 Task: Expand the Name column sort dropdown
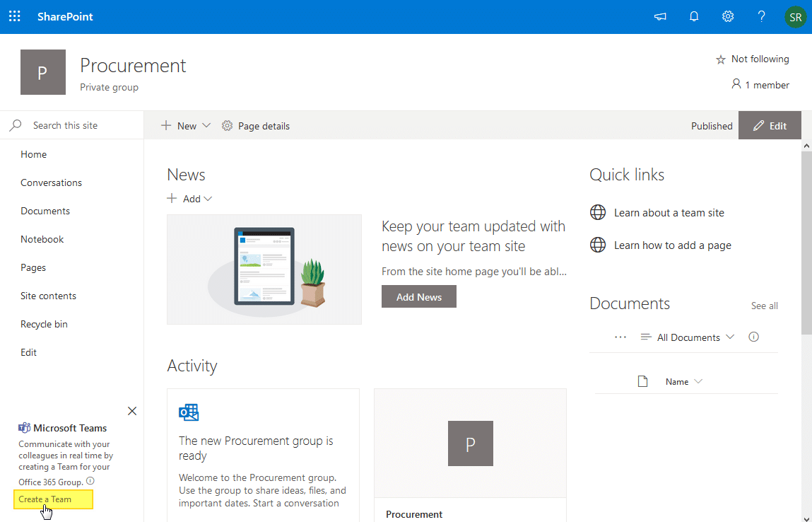click(699, 381)
